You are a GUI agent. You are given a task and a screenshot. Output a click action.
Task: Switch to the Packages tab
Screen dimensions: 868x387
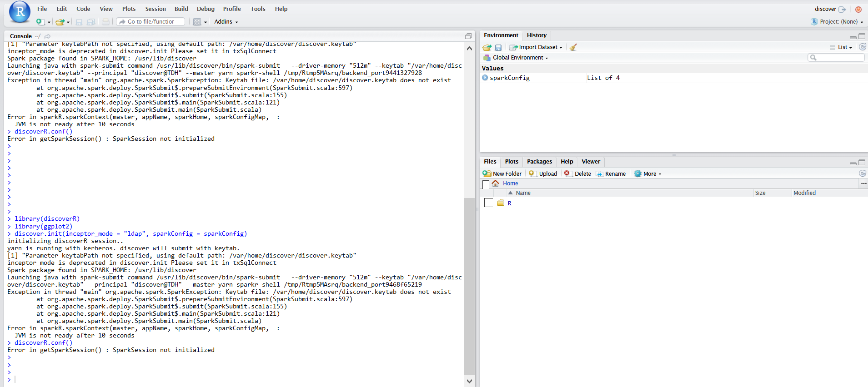coord(539,162)
